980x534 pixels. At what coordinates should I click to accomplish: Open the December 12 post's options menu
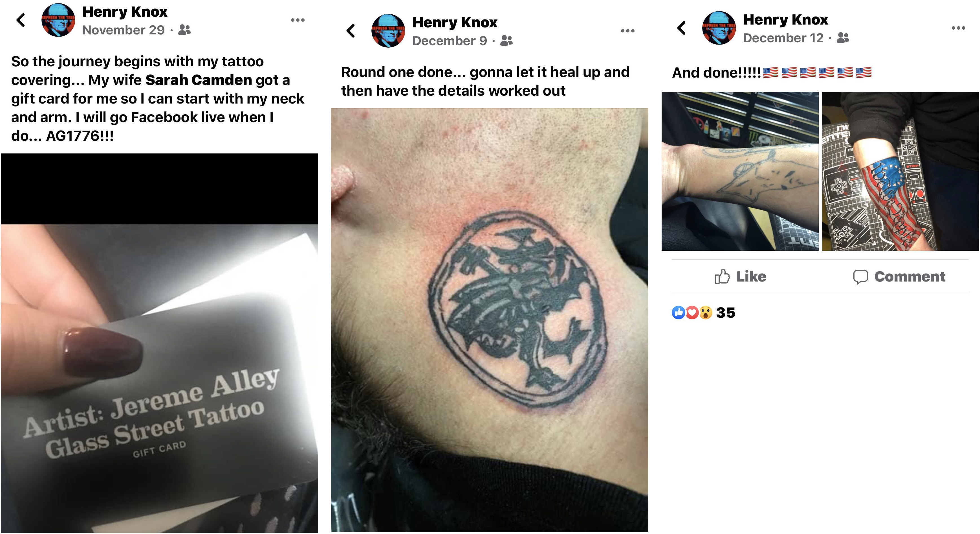[958, 28]
